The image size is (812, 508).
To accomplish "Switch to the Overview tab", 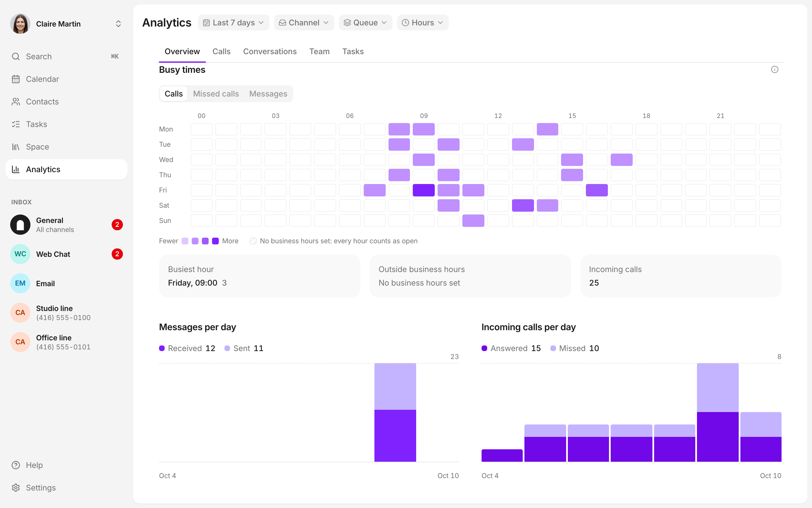I will 182,51.
